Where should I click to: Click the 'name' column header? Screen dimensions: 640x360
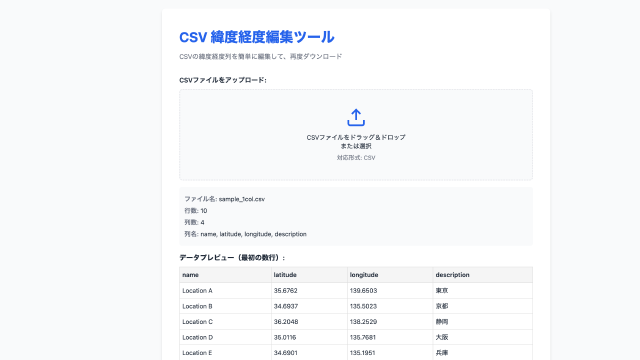coord(225,275)
